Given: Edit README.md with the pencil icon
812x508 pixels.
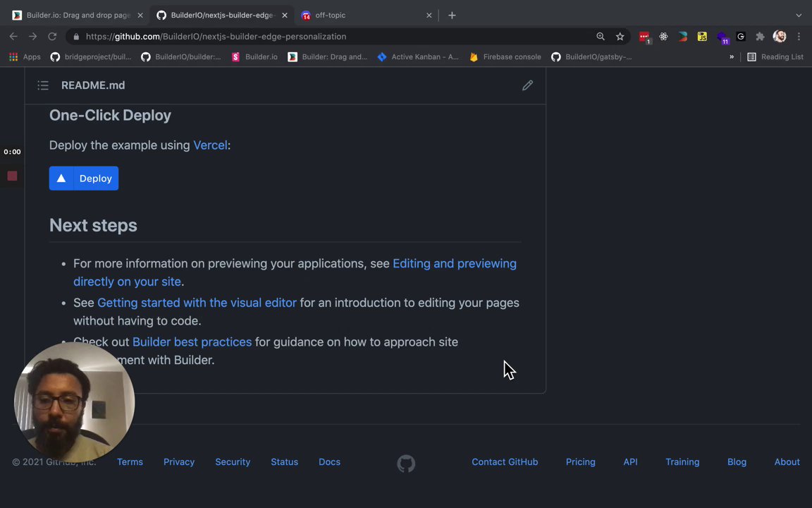Looking at the screenshot, I should pyautogui.click(x=527, y=85).
